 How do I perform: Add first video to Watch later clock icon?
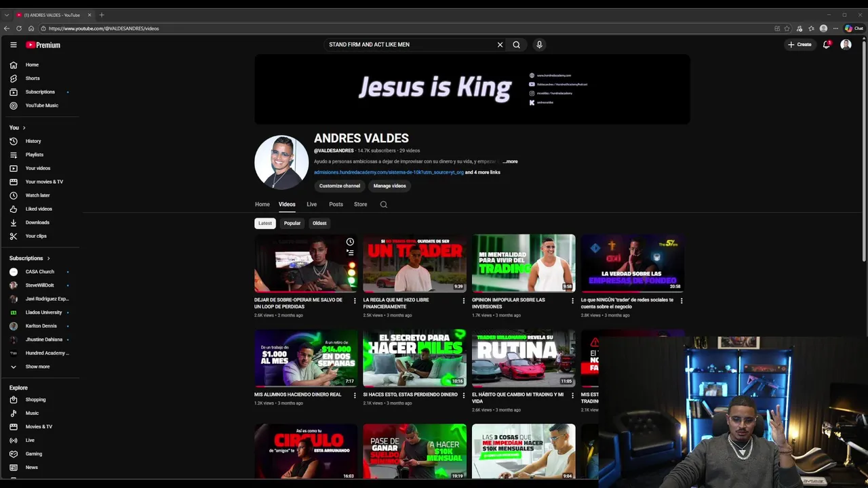click(350, 242)
